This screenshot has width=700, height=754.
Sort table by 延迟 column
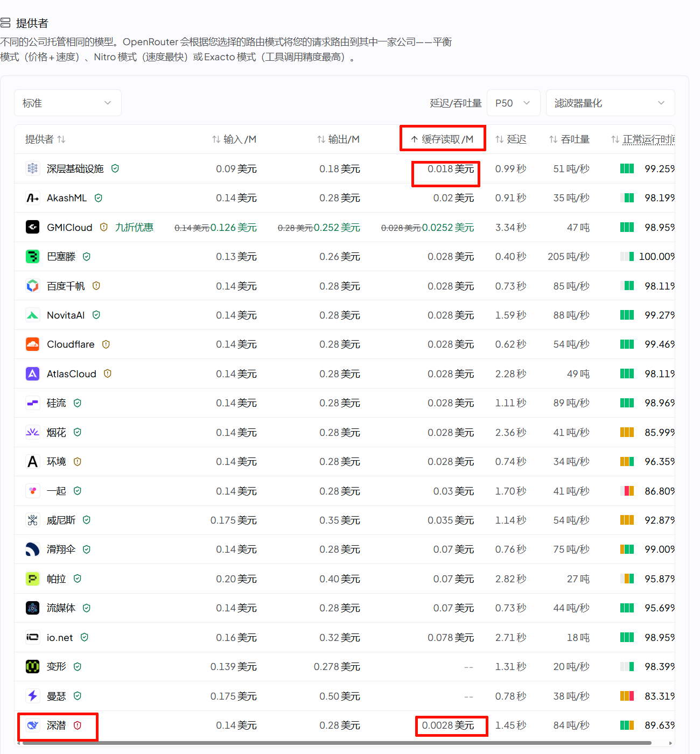click(511, 139)
